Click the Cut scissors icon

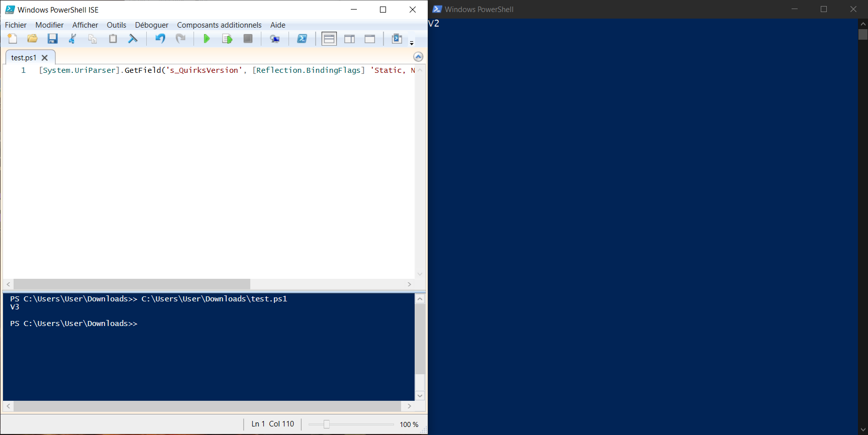(72, 39)
